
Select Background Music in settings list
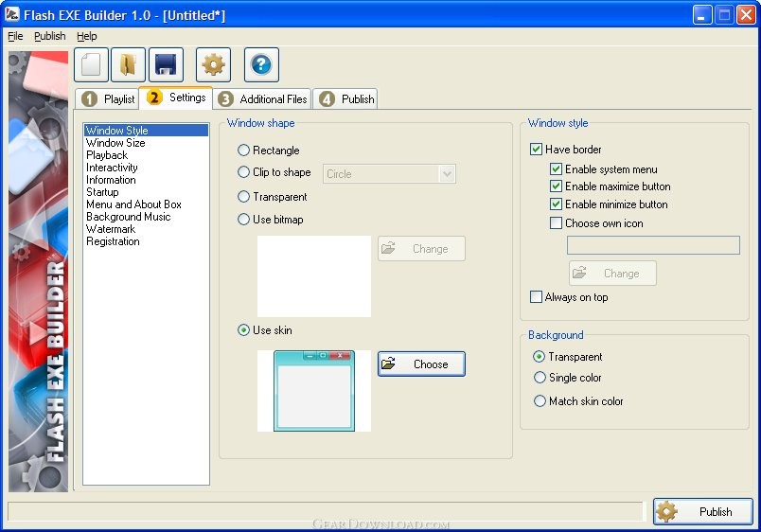coord(128,217)
